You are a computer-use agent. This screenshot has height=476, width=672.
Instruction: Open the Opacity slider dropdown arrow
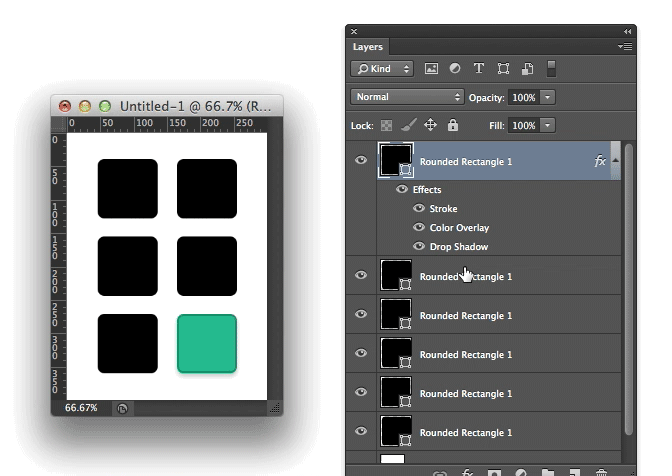click(548, 97)
